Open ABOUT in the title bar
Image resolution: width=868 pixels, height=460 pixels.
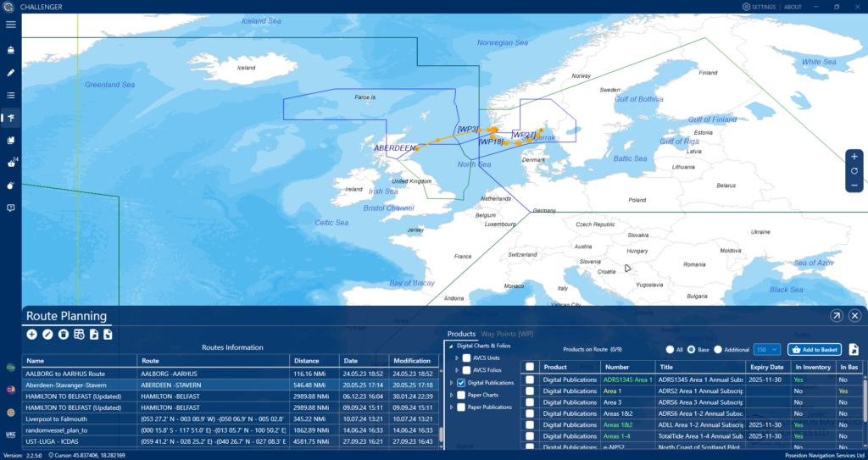click(x=793, y=7)
